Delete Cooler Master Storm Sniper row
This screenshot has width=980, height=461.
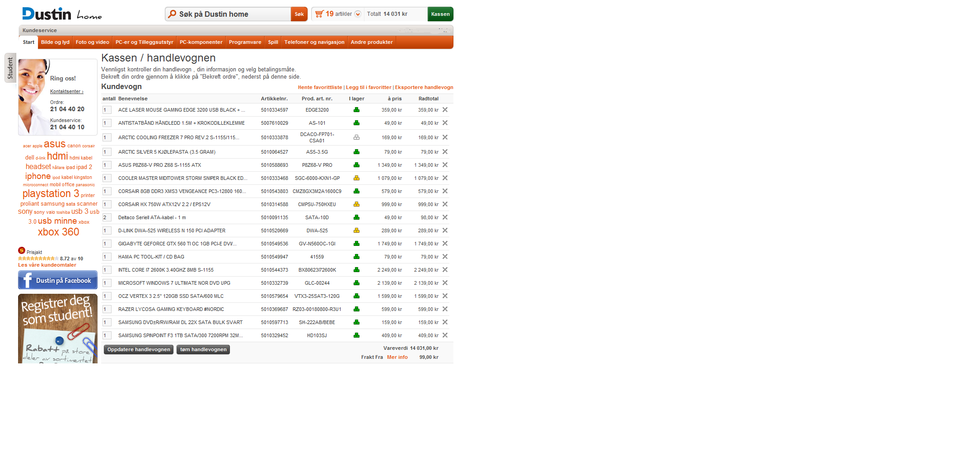445,178
